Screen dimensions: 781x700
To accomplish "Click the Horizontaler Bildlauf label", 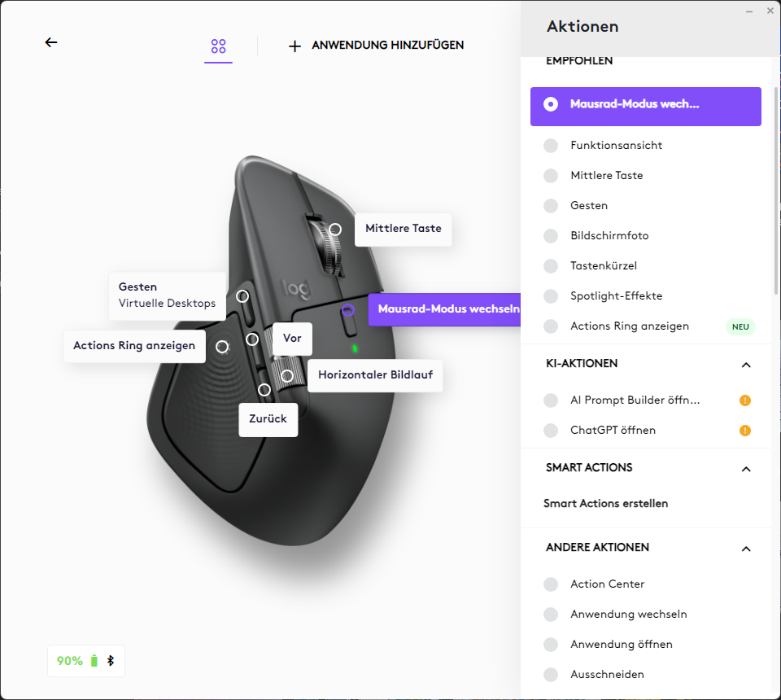I will coord(375,375).
